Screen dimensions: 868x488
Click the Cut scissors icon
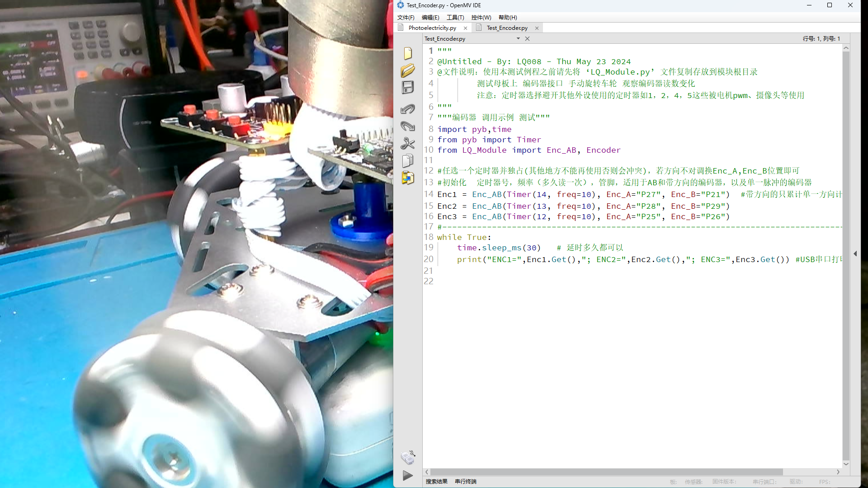click(408, 143)
